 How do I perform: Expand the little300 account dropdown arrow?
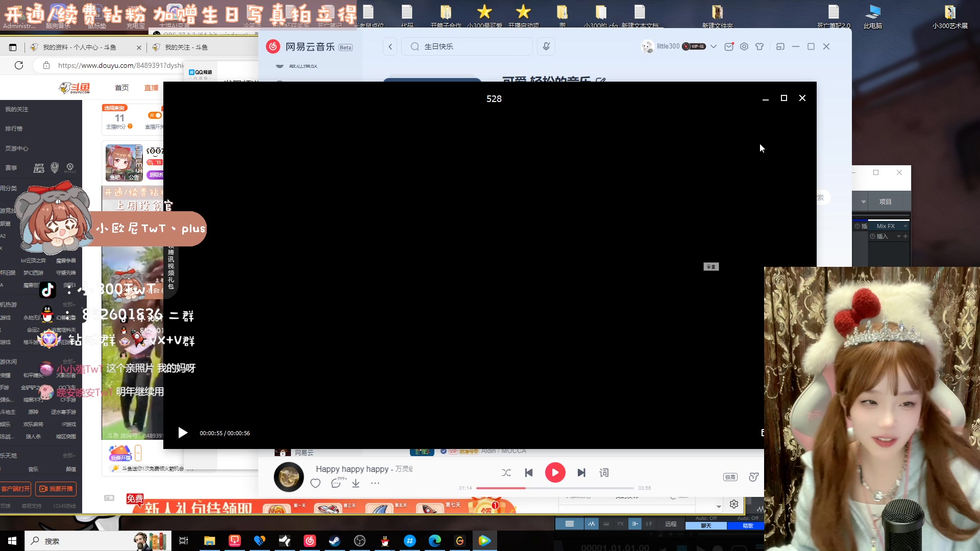click(714, 46)
